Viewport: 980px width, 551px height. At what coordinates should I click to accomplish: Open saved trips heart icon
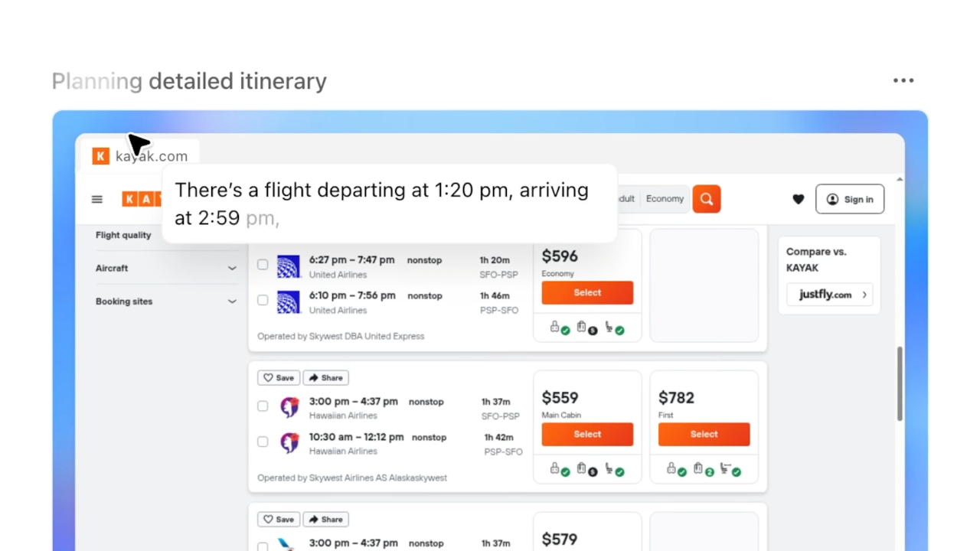click(798, 199)
